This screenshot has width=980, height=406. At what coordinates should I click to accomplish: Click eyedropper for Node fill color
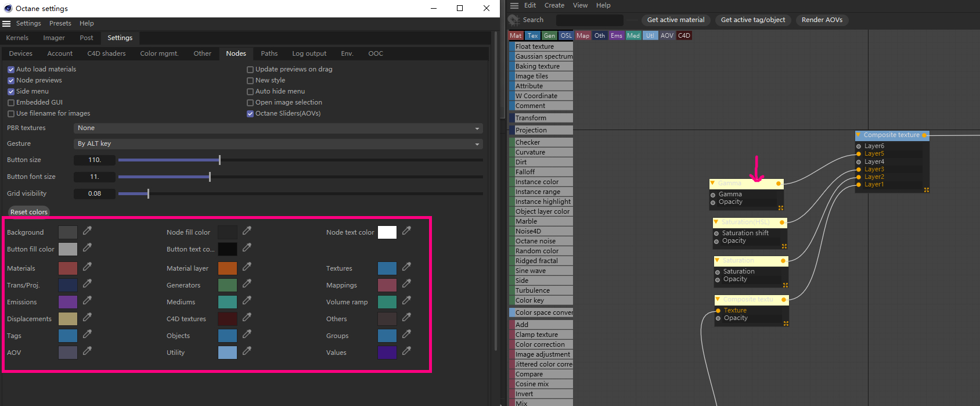pyautogui.click(x=247, y=231)
